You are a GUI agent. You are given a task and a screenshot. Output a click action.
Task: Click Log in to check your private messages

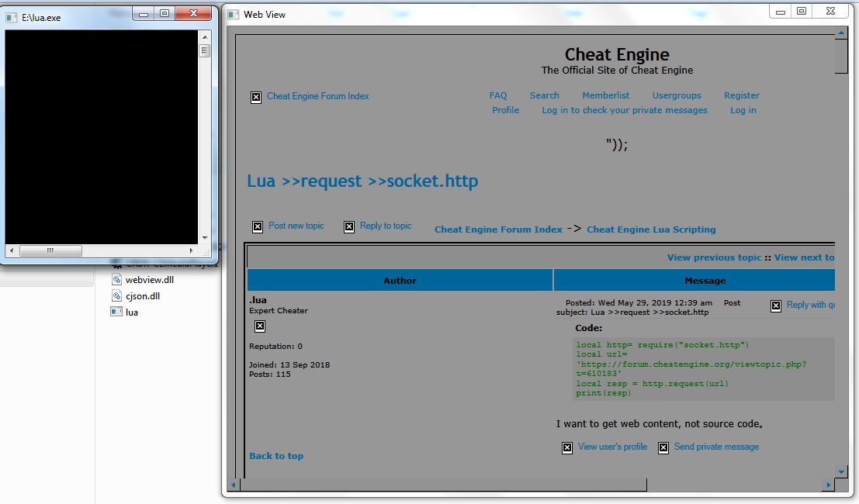pos(625,110)
